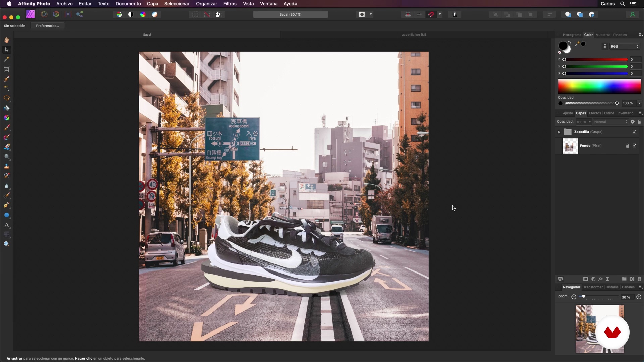Open snapping options dropdown arrow

coord(440,14)
